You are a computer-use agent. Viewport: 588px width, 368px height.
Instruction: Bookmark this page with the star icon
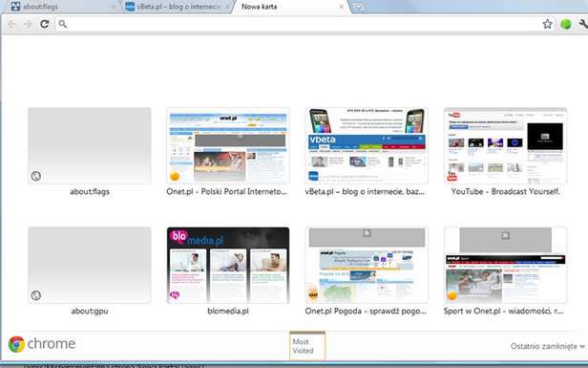pos(547,24)
